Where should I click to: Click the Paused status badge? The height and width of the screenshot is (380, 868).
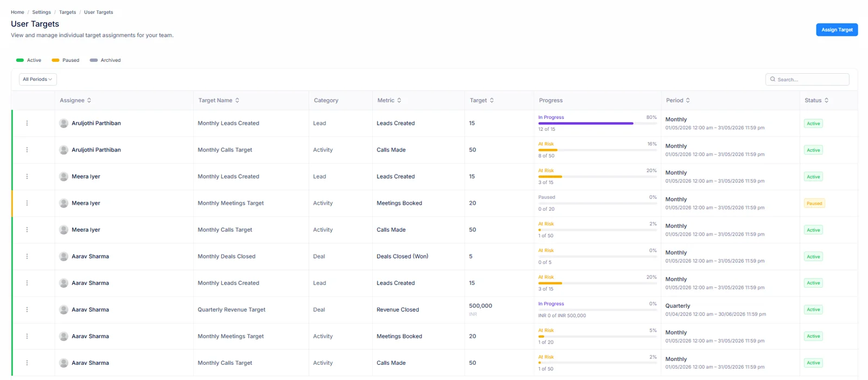click(814, 204)
